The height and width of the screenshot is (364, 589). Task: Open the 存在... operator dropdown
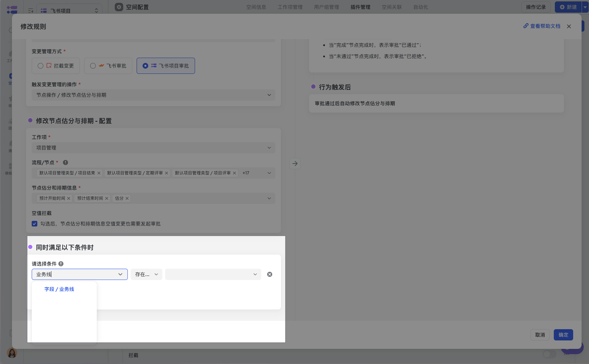click(146, 274)
